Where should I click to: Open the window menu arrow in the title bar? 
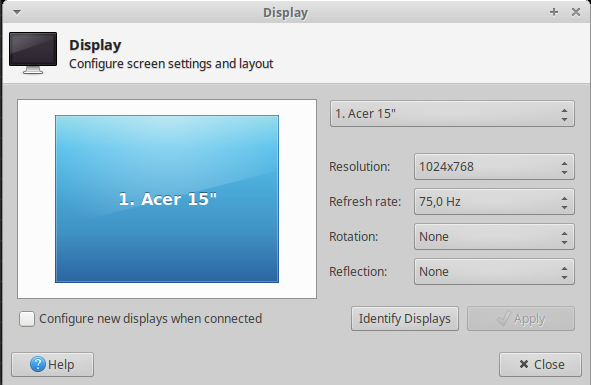[x=17, y=12]
